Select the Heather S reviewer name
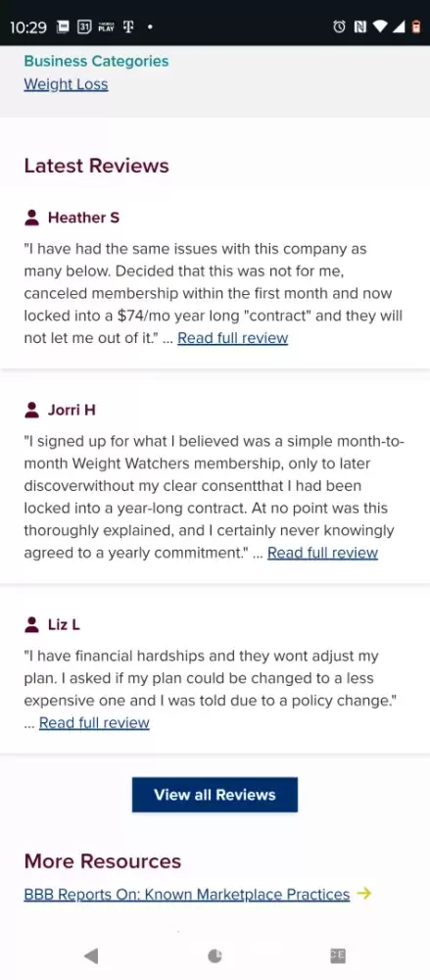Viewport: 430px width, 980px height. click(83, 218)
